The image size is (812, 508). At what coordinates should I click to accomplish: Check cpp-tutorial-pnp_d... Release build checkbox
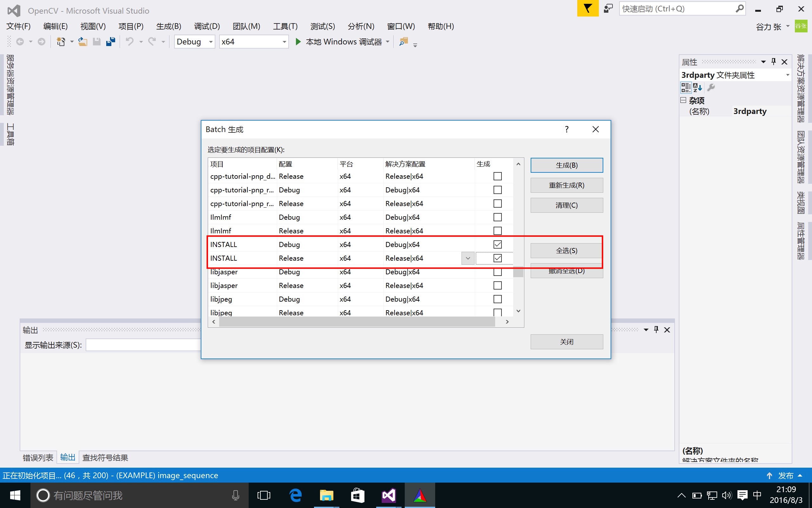[498, 176]
